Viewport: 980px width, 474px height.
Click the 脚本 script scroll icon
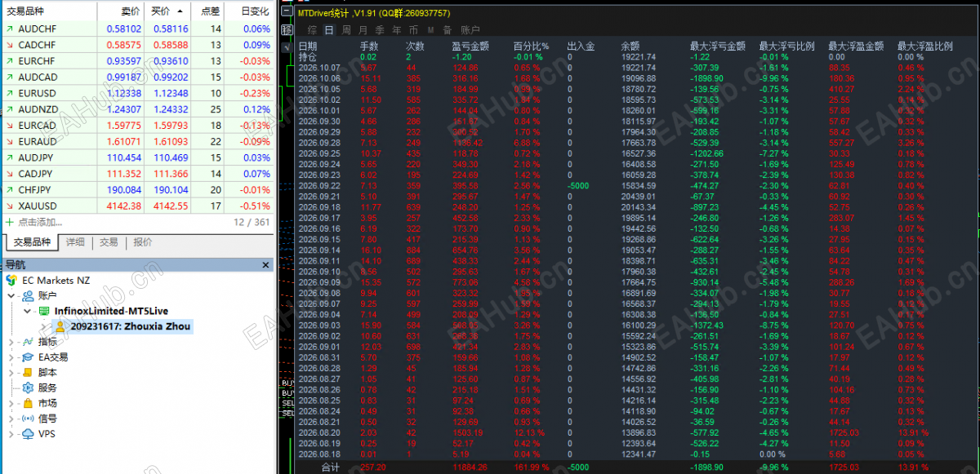pyautogui.click(x=29, y=372)
